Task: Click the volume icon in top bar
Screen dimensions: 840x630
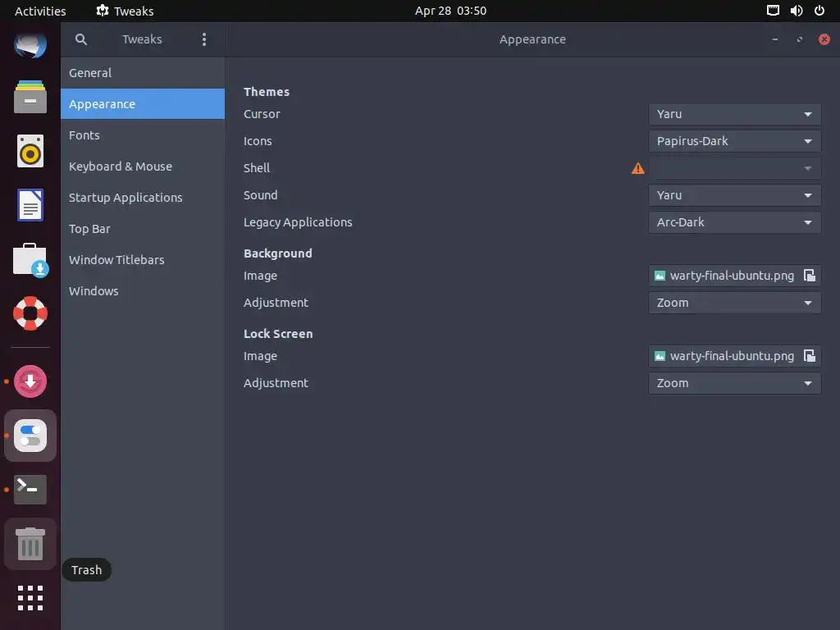Action: (796, 11)
